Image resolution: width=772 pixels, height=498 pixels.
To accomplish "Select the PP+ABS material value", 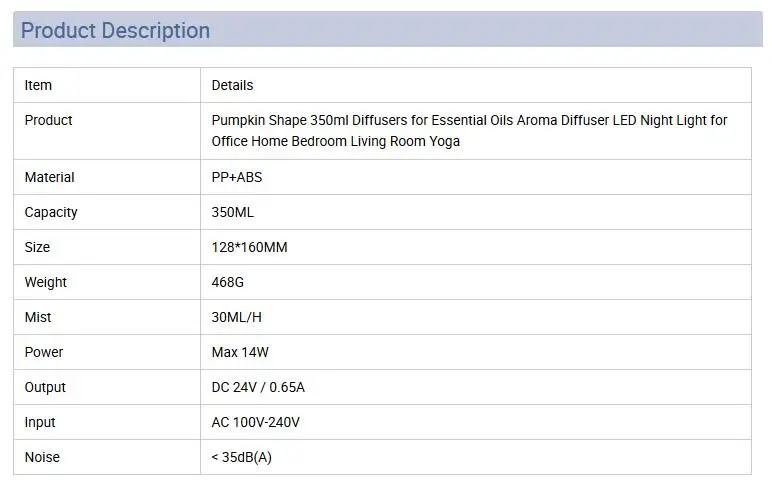I will pyautogui.click(x=237, y=177).
